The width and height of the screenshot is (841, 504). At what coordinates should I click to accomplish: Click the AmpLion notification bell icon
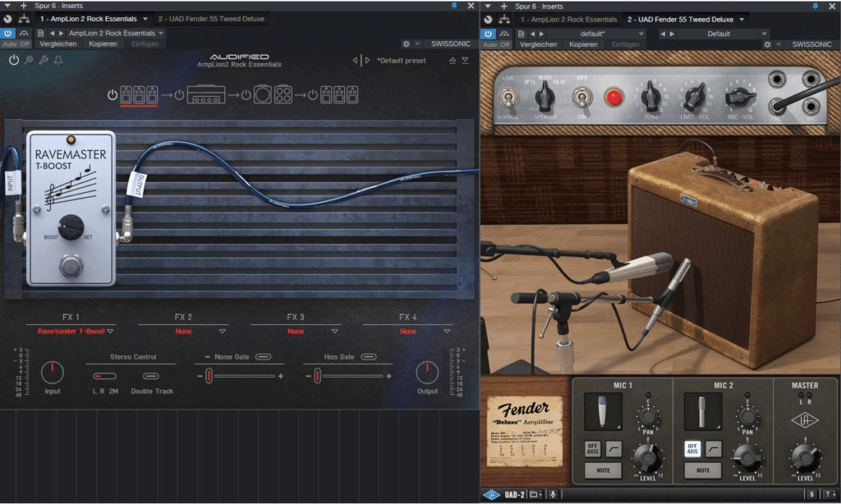[58, 60]
